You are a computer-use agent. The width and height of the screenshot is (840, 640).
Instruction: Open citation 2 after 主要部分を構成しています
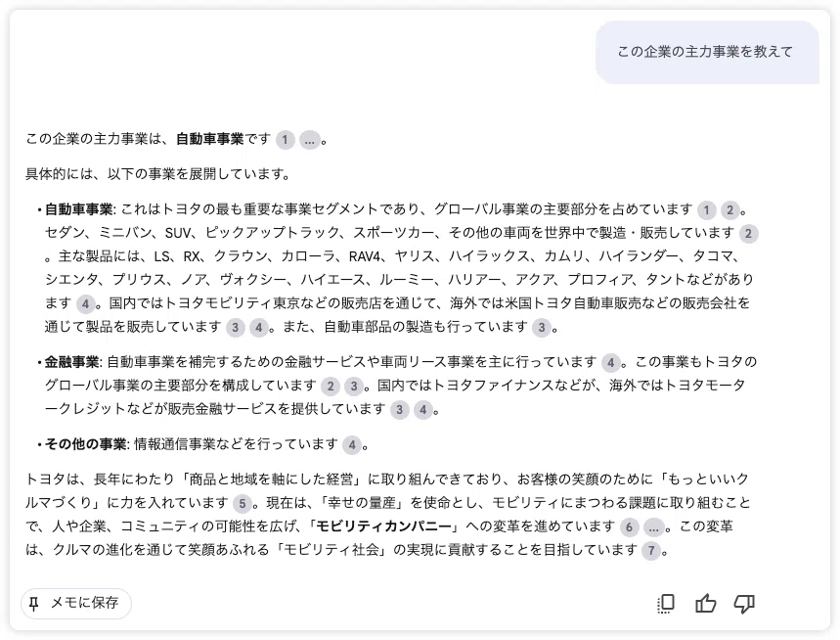(x=331, y=387)
